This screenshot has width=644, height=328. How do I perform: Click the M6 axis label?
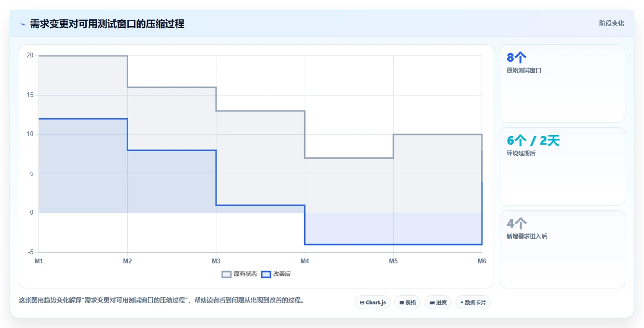(x=482, y=261)
